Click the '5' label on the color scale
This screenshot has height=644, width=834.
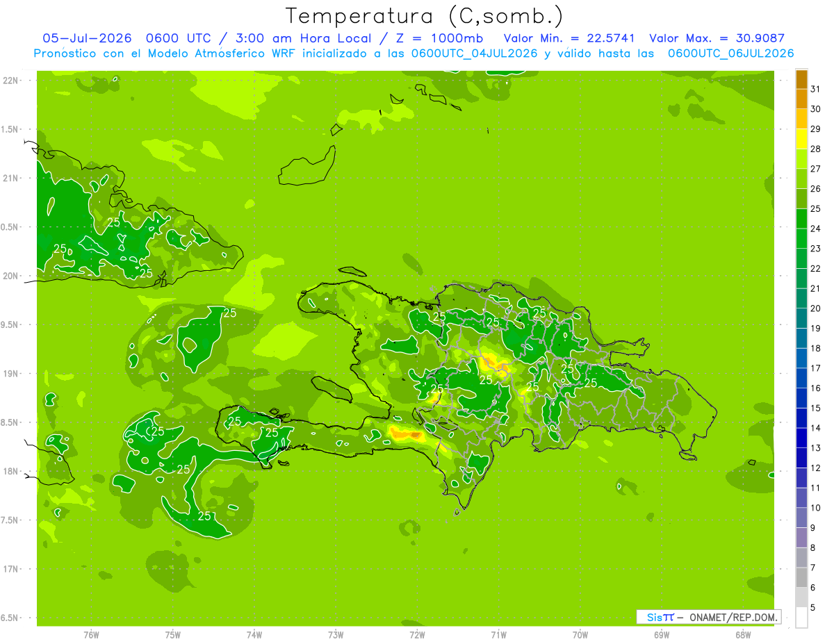(813, 608)
